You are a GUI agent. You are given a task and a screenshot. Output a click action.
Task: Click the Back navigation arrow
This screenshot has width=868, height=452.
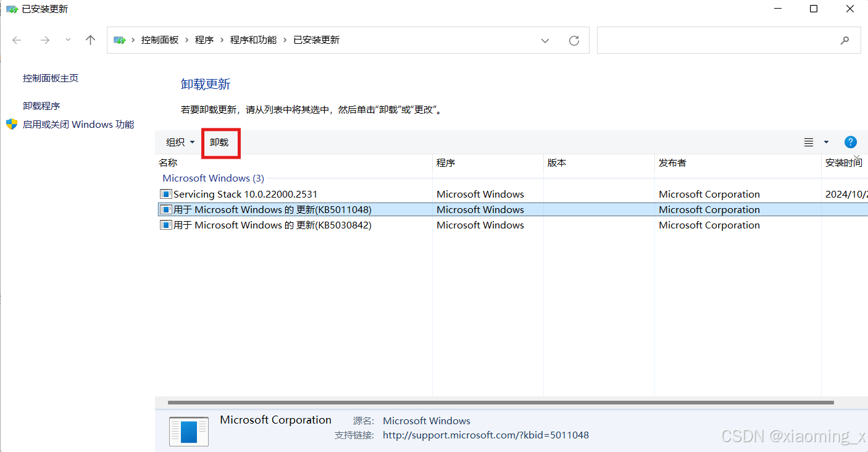(17, 40)
